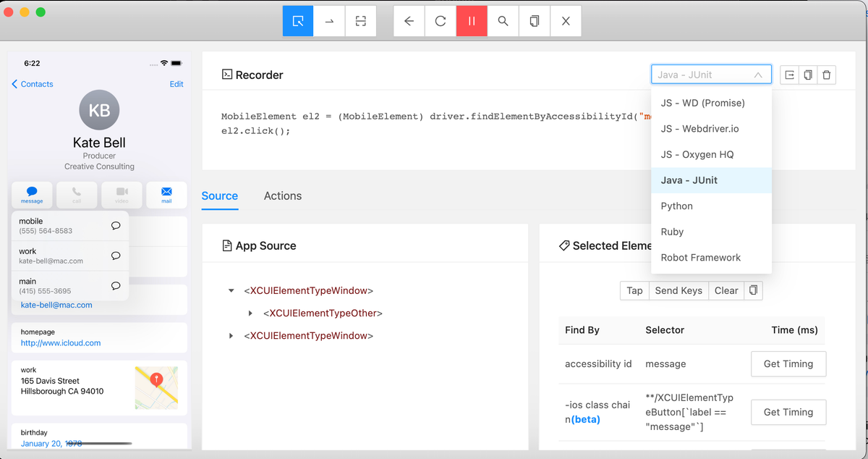Clear the recorder with the trash icon
Viewport: 868px width, 459px height.
[x=827, y=75]
